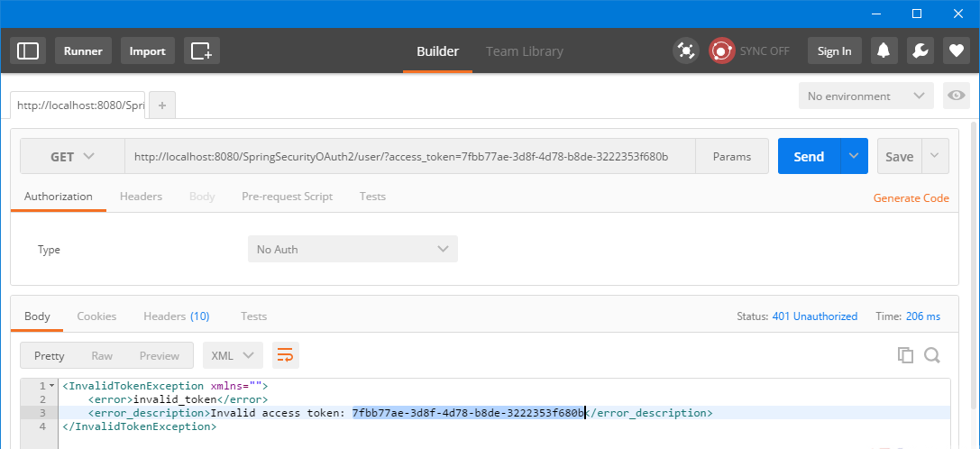Image resolution: width=980 pixels, height=449 pixels.
Task: Click the interceptor satellite icon
Action: [x=685, y=51]
